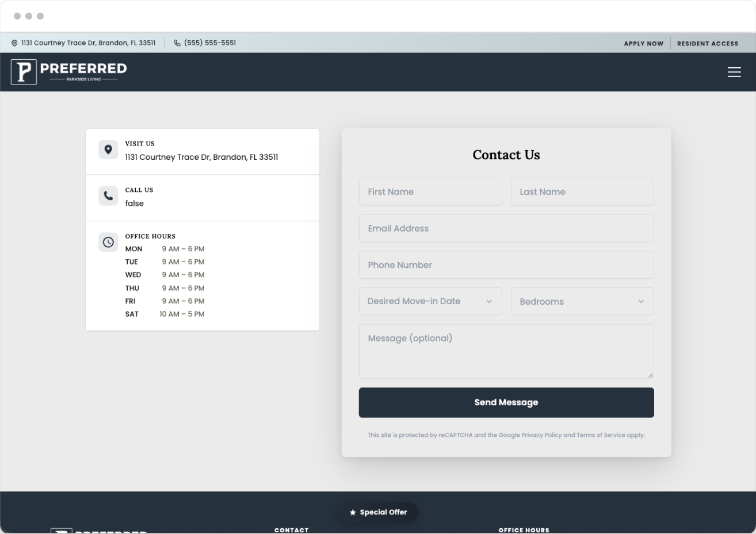Click the reCAPTCHA protection notice text
Image resolution: width=756 pixels, height=534 pixels.
[506, 435]
